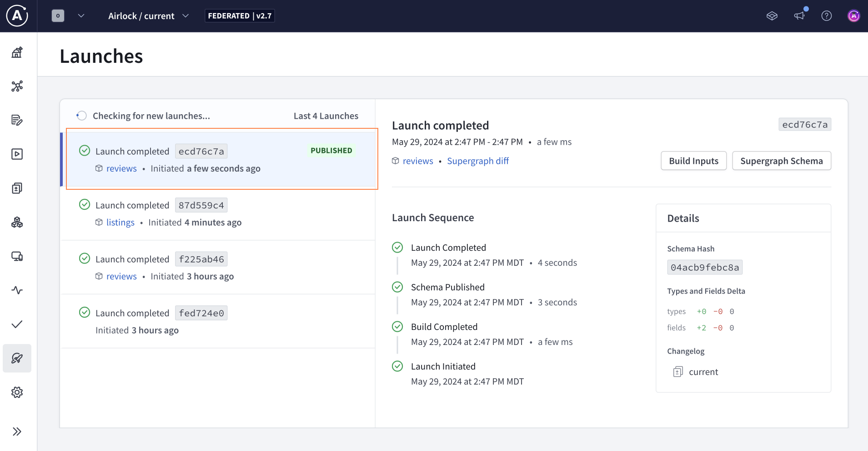
Task: Select launch 87d559c4 in the list
Action: tap(218, 213)
